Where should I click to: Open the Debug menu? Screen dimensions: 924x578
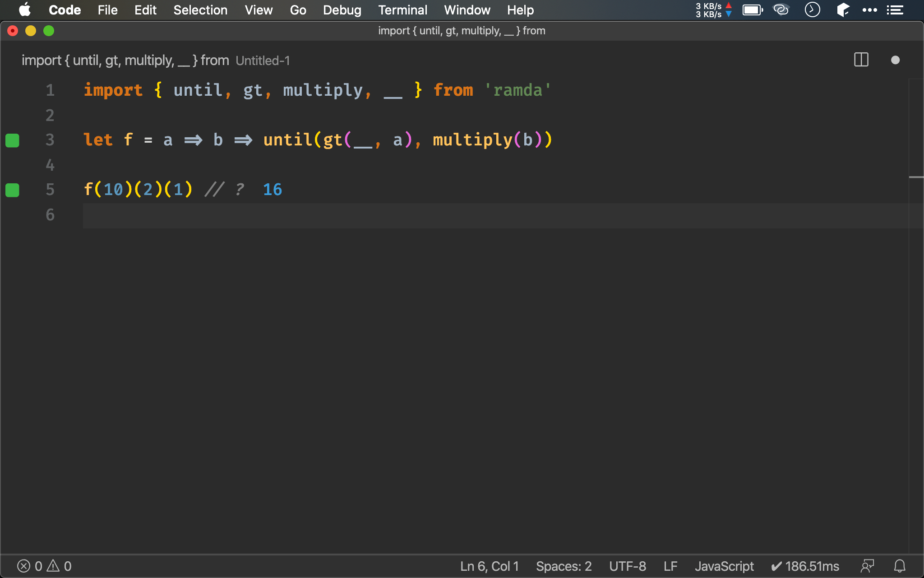pyautogui.click(x=341, y=10)
